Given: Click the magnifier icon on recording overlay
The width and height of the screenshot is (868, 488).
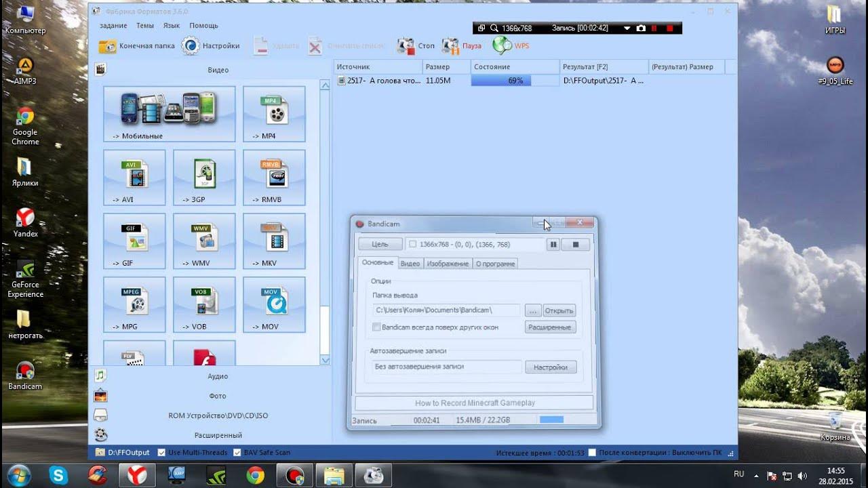Looking at the screenshot, I should 494,28.
